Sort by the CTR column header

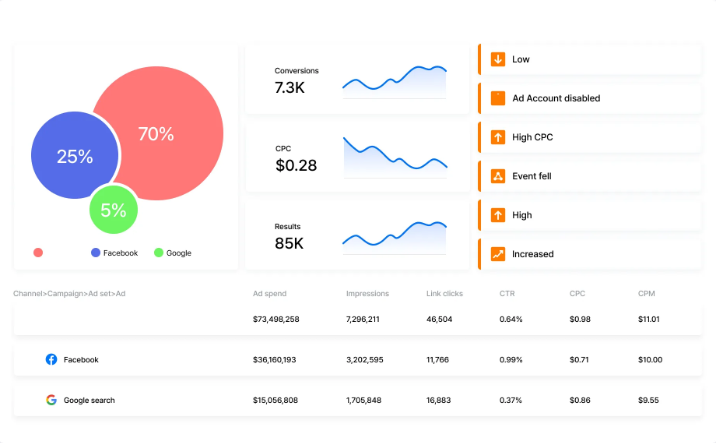tap(507, 294)
